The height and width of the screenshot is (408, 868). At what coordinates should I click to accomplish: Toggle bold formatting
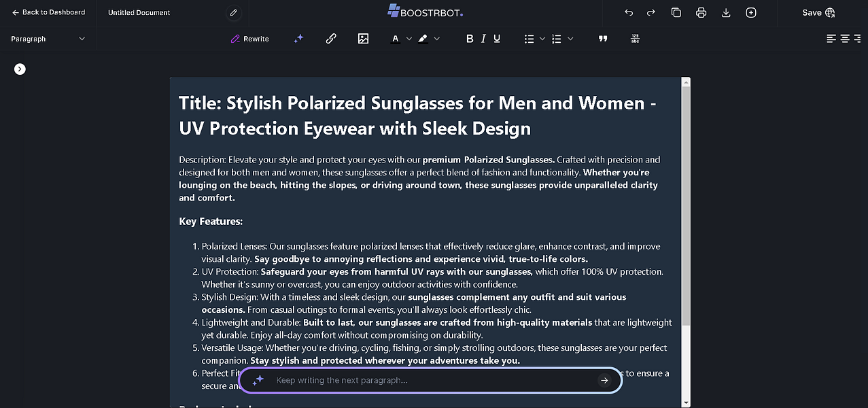(469, 39)
